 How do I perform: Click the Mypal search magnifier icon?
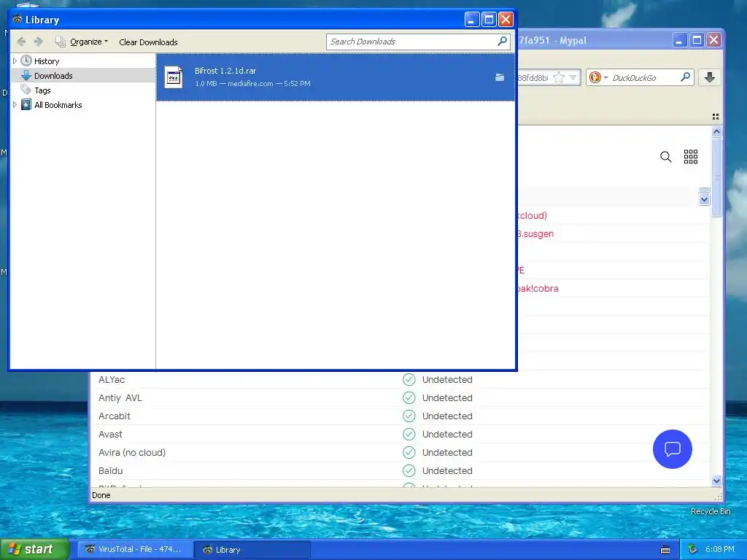point(685,77)
